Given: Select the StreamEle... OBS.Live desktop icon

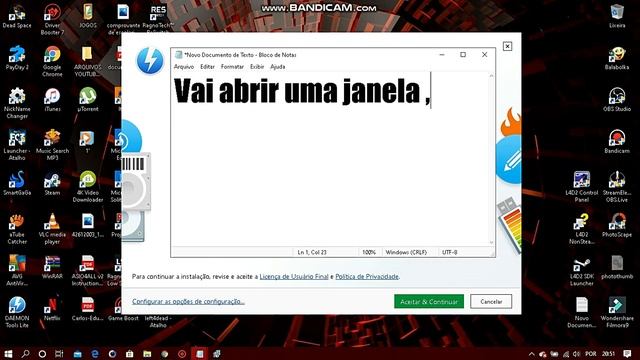Looking at the screenshot, I should (x=617, y=187).
